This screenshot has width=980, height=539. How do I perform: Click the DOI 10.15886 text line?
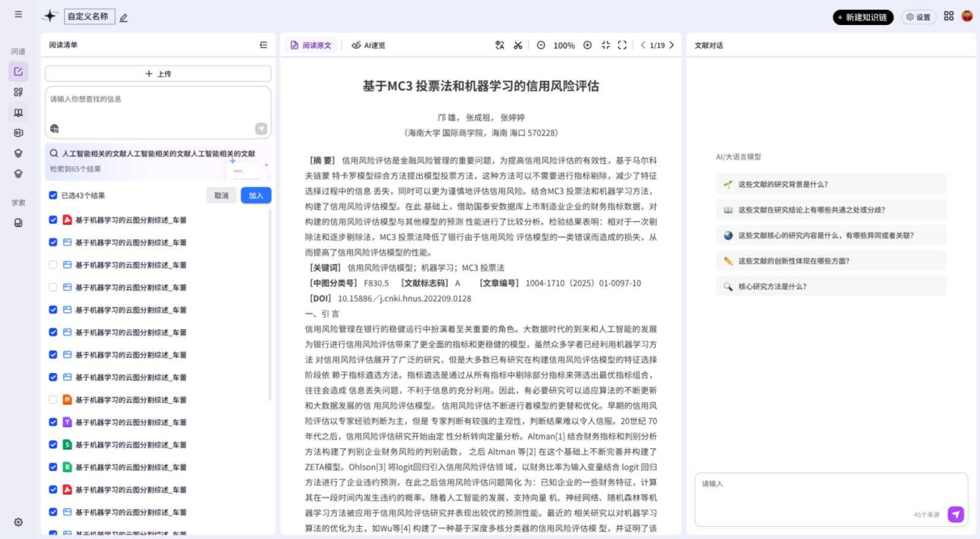click(389, 298)
